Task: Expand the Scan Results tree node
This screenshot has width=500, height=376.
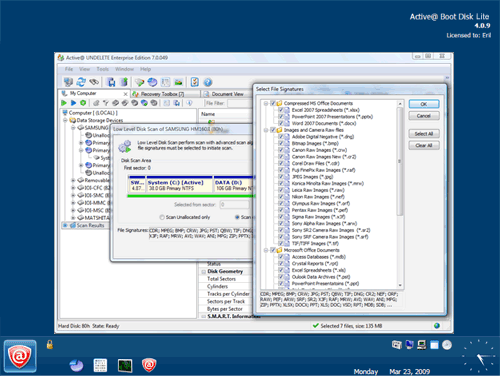Action: coord(65,226)
